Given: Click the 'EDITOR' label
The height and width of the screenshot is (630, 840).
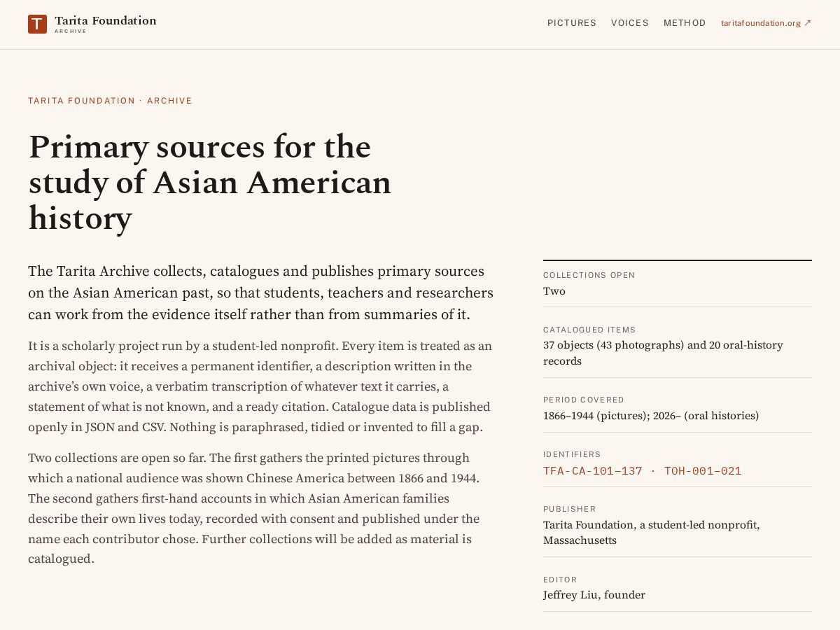Looking at the screenshot, I should click(560, 580).
